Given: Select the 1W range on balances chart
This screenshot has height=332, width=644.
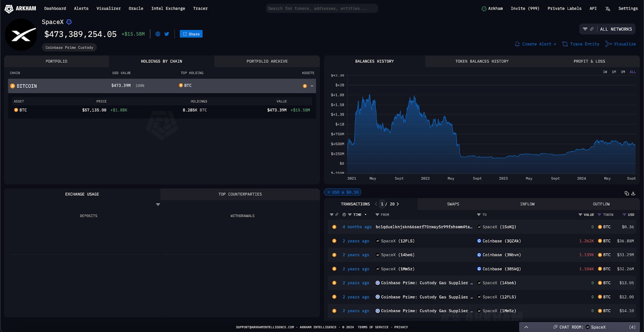Looking at the screenshot, I should coord(605,72).
